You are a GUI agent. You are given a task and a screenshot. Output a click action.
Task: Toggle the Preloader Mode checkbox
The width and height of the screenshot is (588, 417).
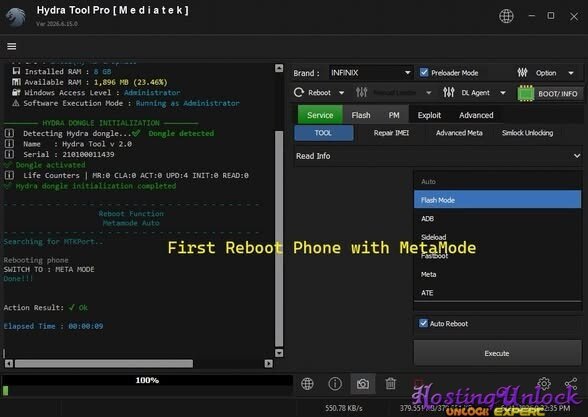click(424, 73)
